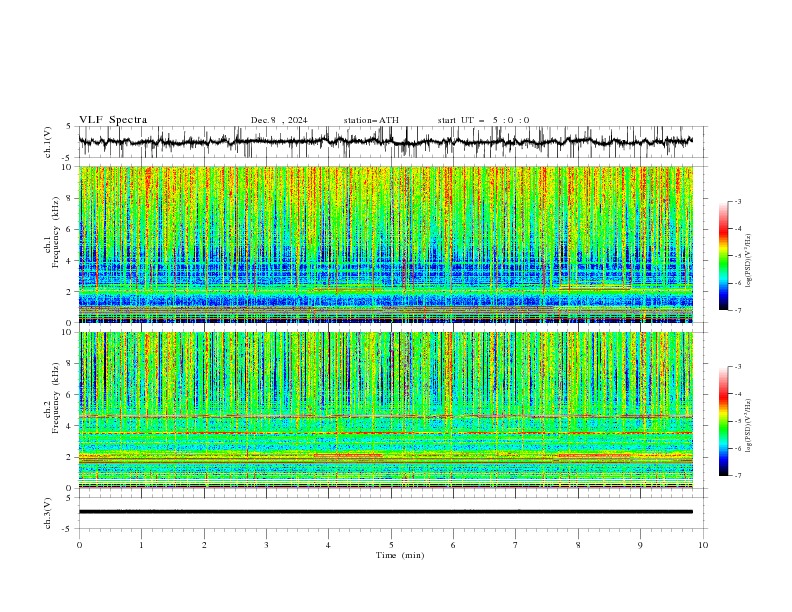Click the ch.1 colorbar "log(PSD)(V²/Hz)" label
The image size is (792, 612).
[749, 261]
